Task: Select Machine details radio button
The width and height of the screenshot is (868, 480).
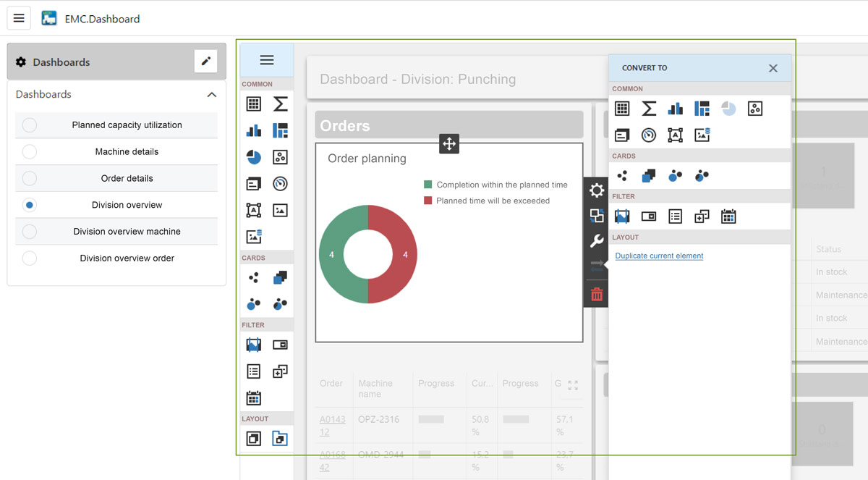Action: (30, 152)
